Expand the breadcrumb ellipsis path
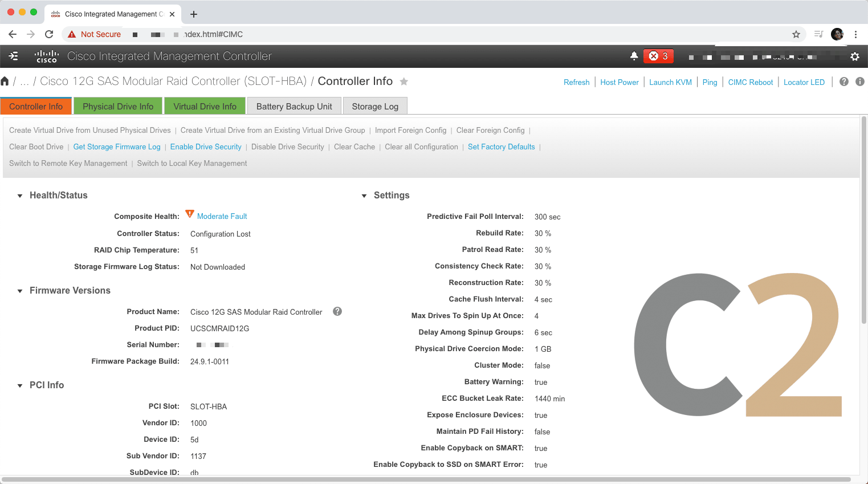The image size is (868, 484). (25, 82)
